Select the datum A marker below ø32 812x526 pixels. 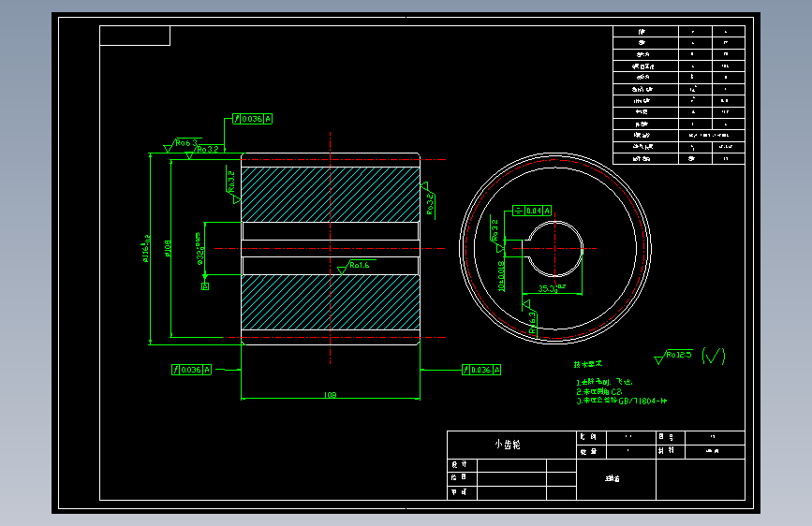click(x=205, y=286)
